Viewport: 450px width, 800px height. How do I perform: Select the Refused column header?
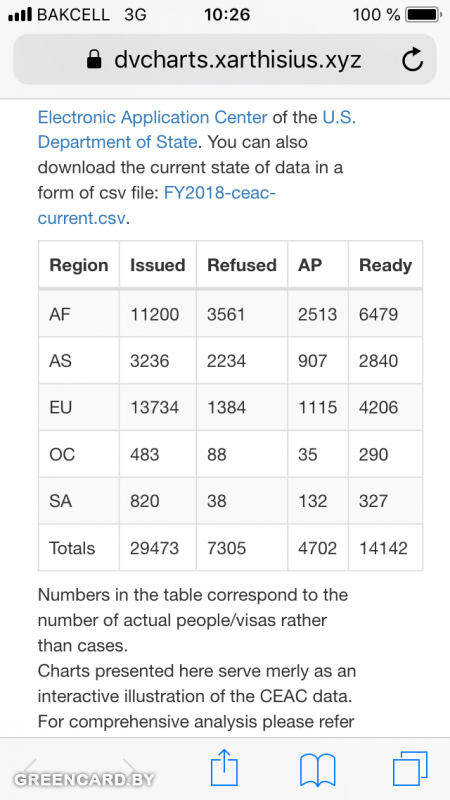click(242, 265)
